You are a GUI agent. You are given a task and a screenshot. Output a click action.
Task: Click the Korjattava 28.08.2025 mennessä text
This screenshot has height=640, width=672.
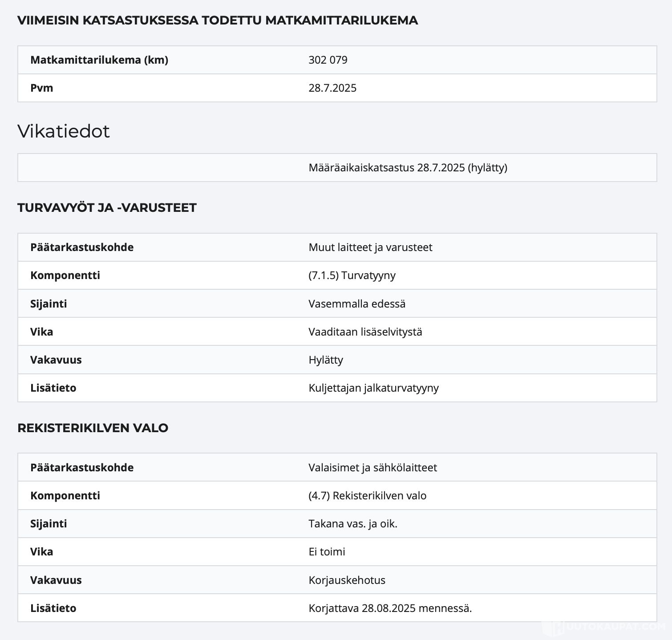390,608
